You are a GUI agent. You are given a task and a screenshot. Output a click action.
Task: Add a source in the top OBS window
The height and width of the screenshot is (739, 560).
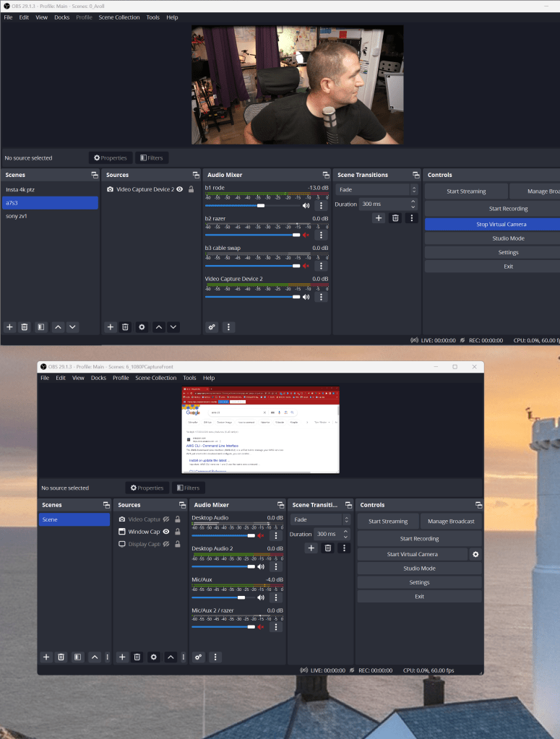click(x=111, y=327)
